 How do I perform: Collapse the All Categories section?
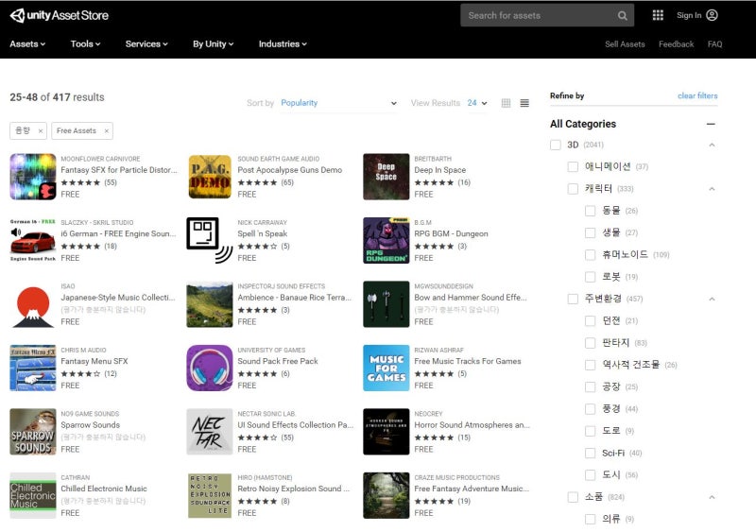tap(711, 124)
